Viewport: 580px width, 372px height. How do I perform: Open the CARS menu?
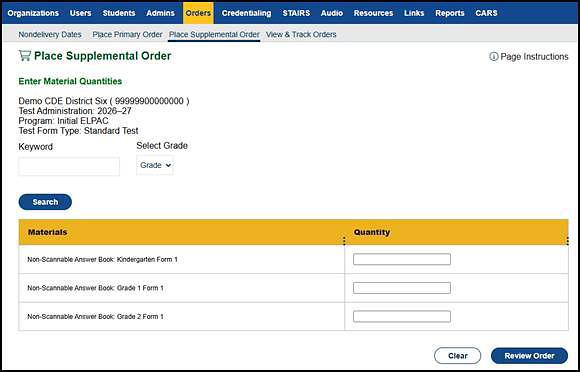pyautogui.click(x=486, y=13)
